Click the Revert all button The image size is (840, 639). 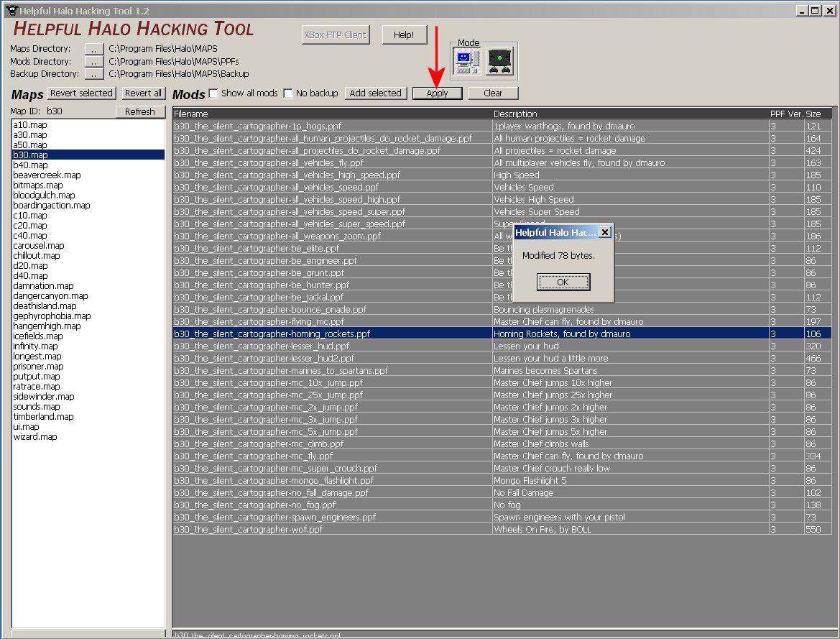click(x=143, y=93)
